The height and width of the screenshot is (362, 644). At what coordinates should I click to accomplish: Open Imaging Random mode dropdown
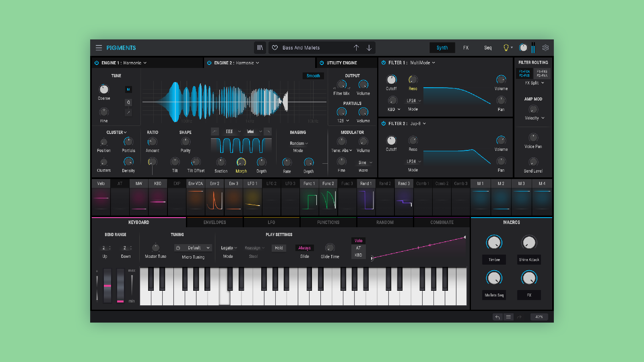click(299, 143)
